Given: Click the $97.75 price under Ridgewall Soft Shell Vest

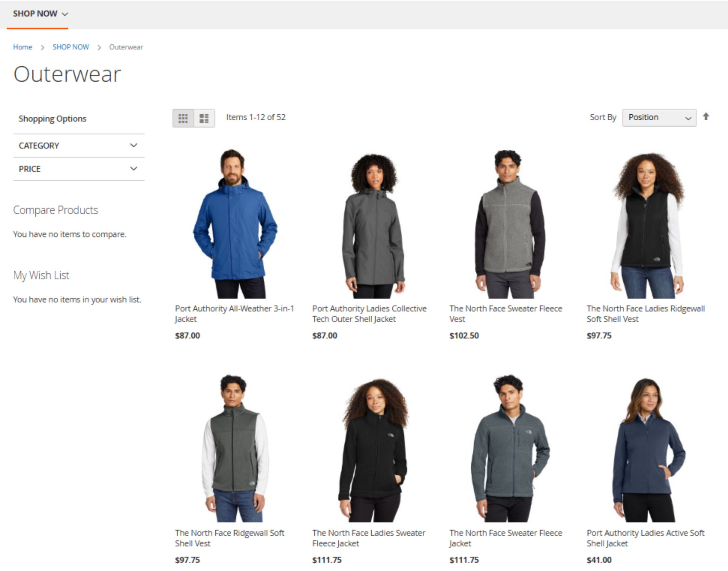Looking at the screenshot, I should tap(187, 560).
